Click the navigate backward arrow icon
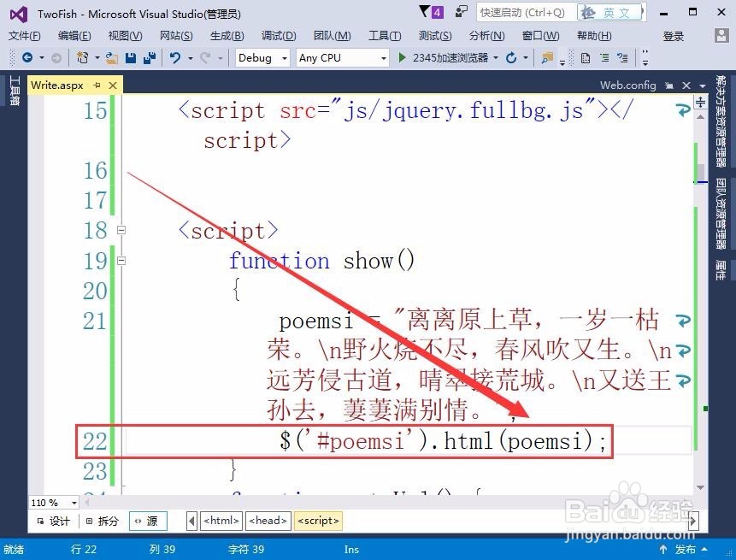This screenshot has width=736, height=560. pyautogui.click(x=27, y=58)
